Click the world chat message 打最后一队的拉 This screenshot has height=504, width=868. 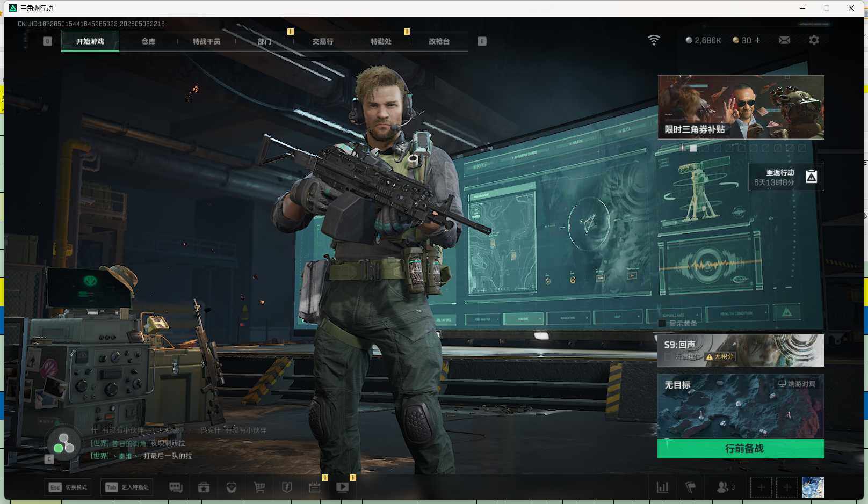168,456
